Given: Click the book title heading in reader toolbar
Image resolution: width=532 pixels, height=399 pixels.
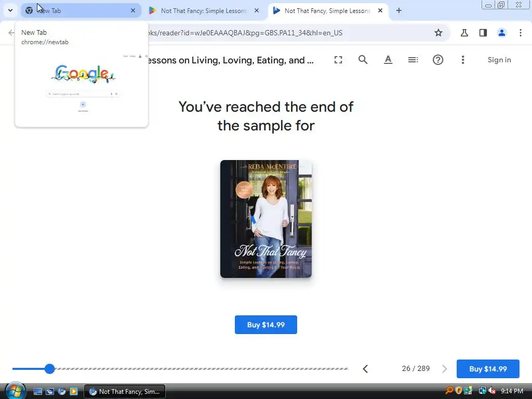Looking at the screenshot, I should click(x=230, y=60).
